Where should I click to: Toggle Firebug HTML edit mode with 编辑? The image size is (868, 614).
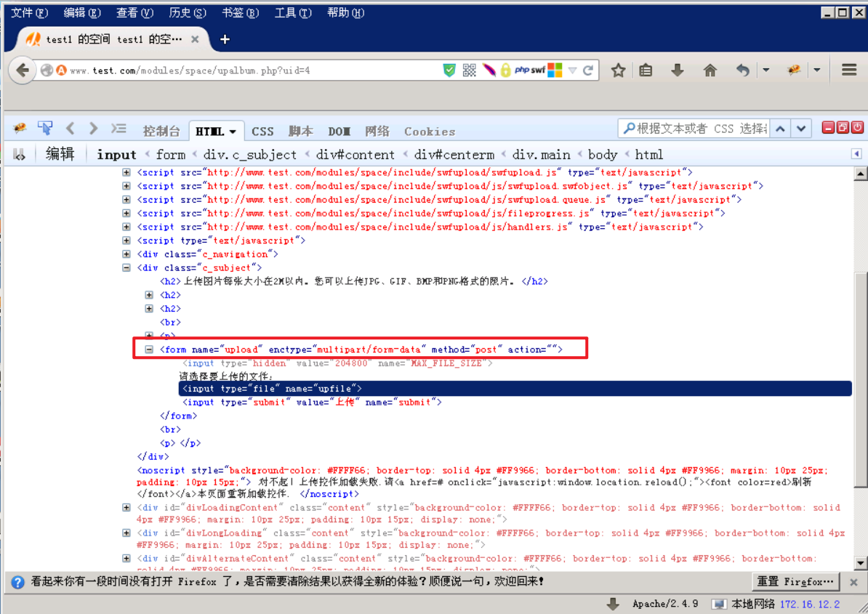coord(61,154)
